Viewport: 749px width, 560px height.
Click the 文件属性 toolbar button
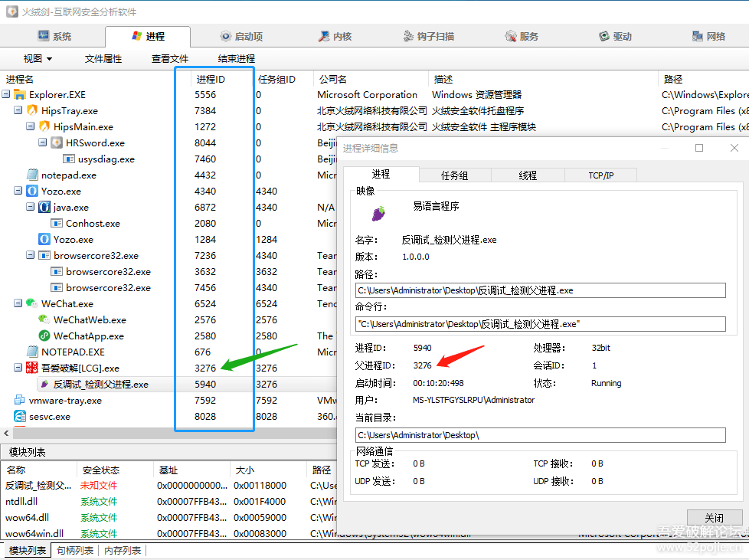103,59
